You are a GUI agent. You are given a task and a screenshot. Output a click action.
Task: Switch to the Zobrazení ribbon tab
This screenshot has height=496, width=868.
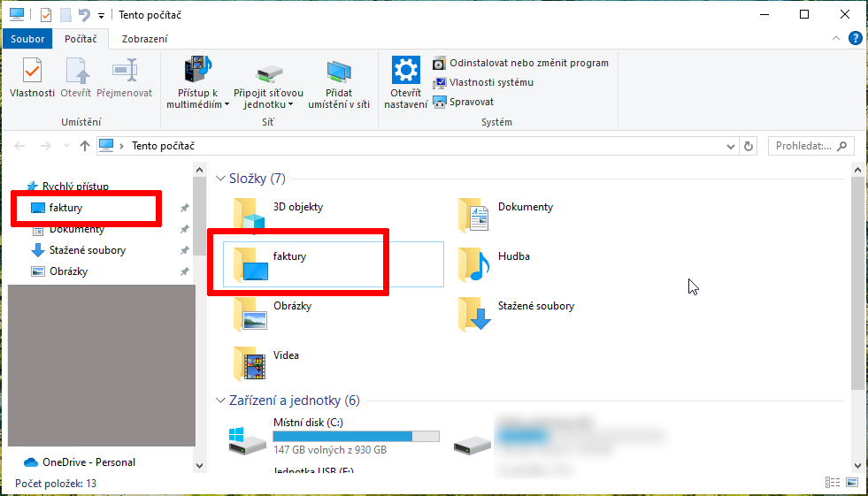(143, 39)
